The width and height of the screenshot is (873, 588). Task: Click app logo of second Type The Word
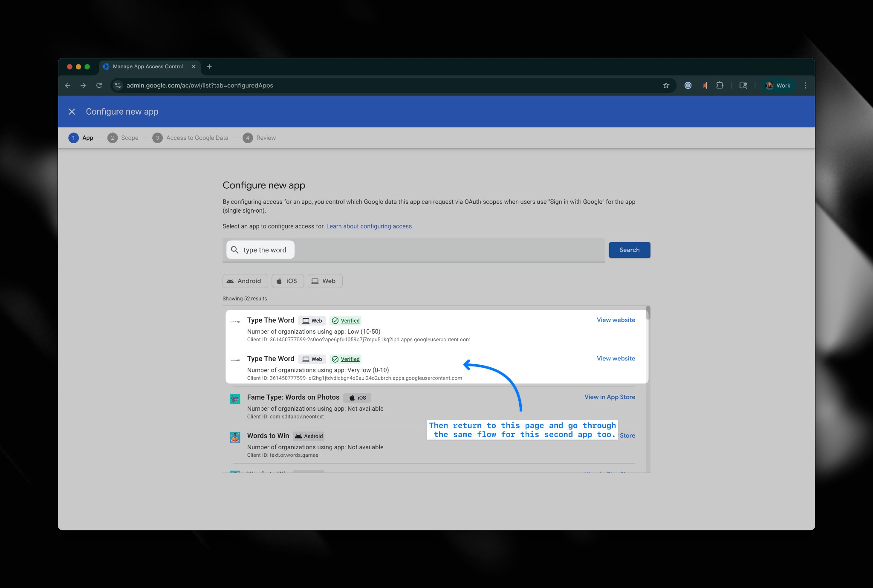(235, 360)
